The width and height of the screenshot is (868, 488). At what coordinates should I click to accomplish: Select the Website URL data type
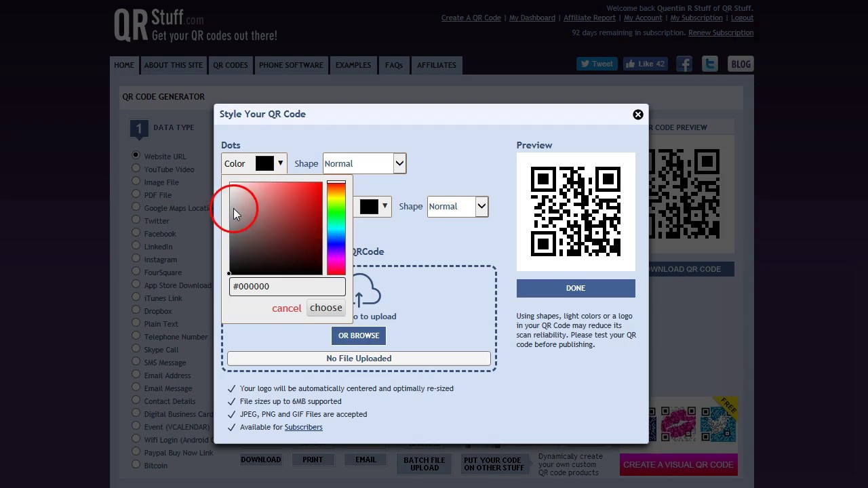pos(136,155)
